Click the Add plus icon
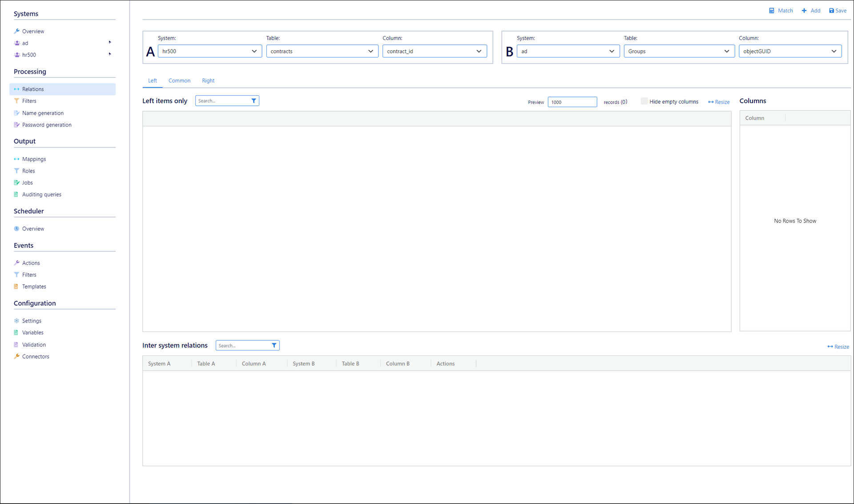Screen dimensions: 854x504 [x=804, y=11]
